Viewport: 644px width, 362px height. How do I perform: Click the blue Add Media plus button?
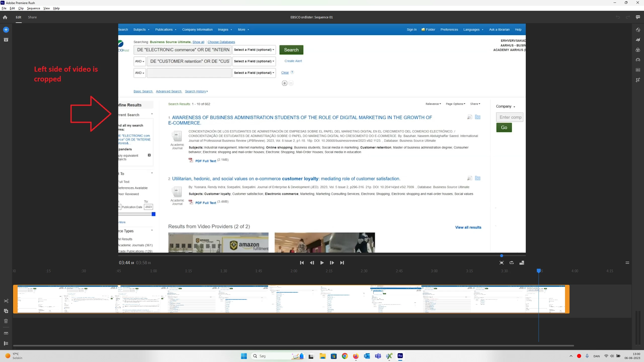(6, 30)
